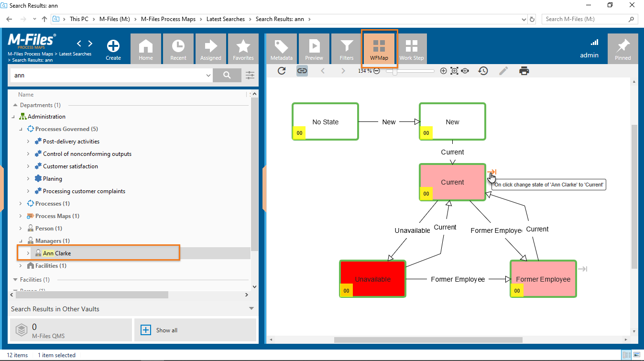Select Facilities (1) under Administration
644x361 pixels.
51,266
